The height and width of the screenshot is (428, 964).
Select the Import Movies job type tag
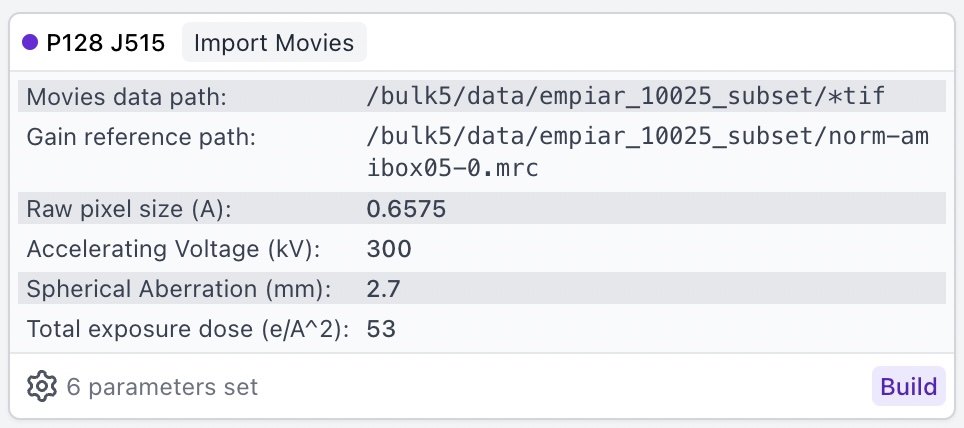pyautogui.click(x=274, y=43)
